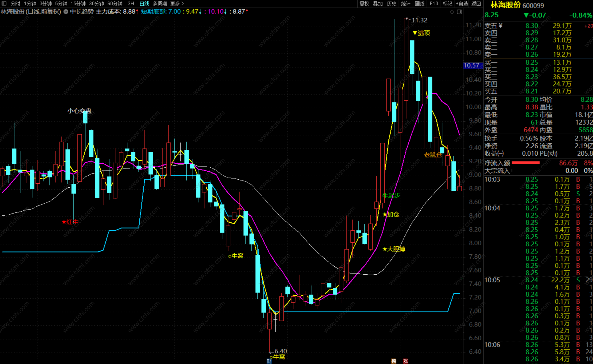The height and width of the screenshot is (364, 593).
Task: Click the ¥ icon beside 卖五
Action: coord(500,26)
